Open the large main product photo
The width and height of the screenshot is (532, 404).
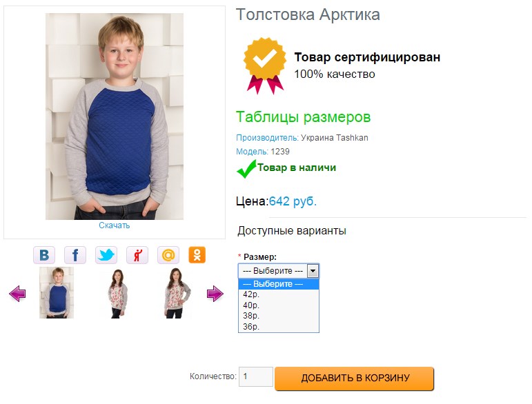tap(115, 117)
